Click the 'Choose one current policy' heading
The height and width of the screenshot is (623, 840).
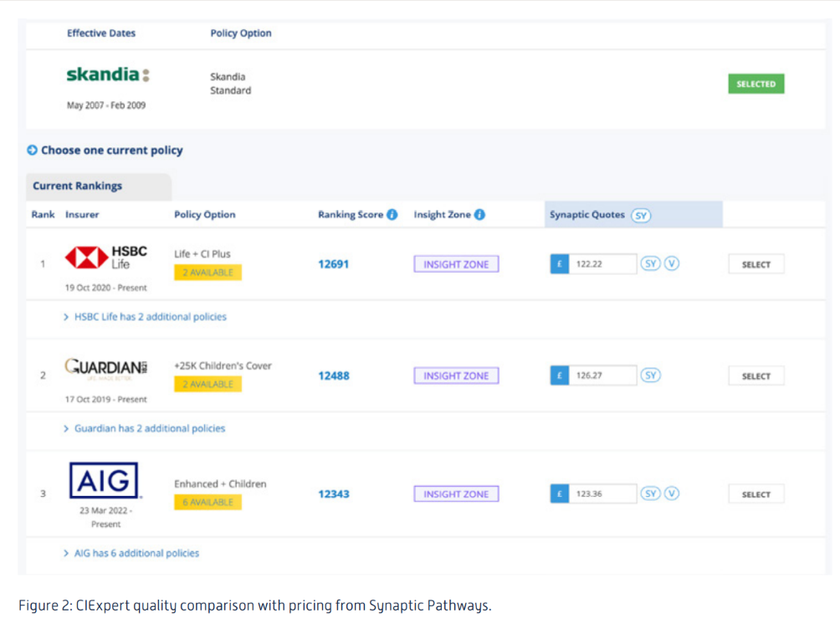pos(112,151)
